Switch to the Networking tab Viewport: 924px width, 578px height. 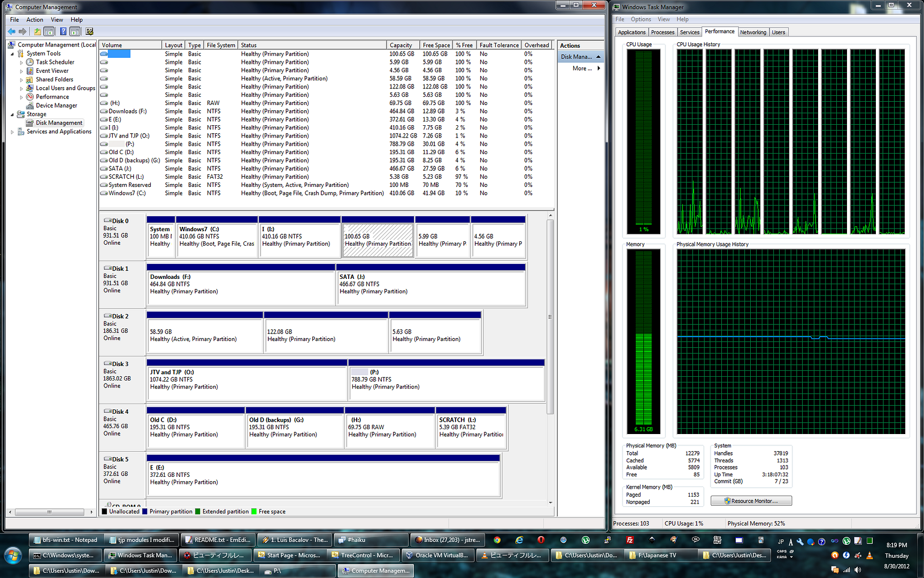tap(753, 33)
